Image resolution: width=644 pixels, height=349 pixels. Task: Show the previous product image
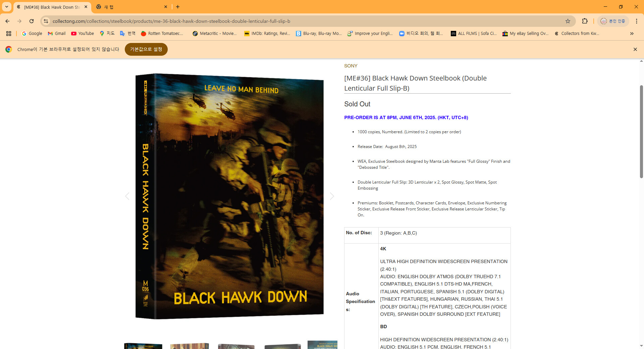[x=127, y=196]
